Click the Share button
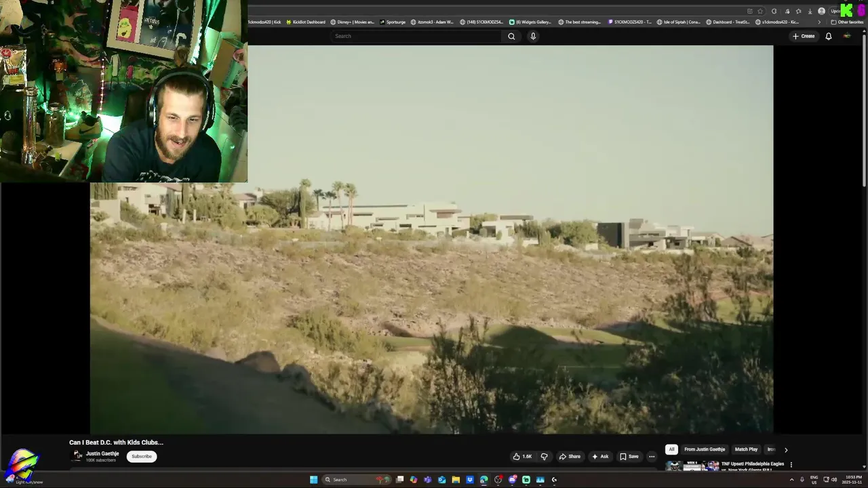Viewport: 868px width, 488px height. coord(570,456)
